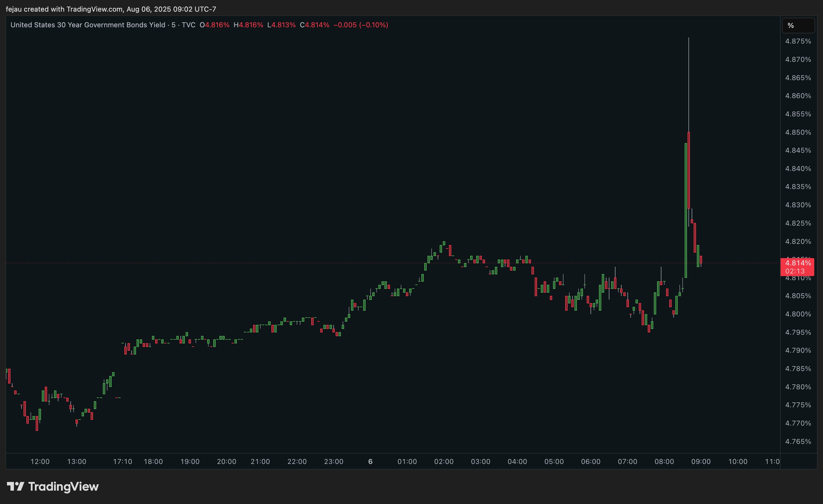Click the 4.785% price axis label
Image resolution: width=823 pixels, height=504 pixels.
click(798, 369)
